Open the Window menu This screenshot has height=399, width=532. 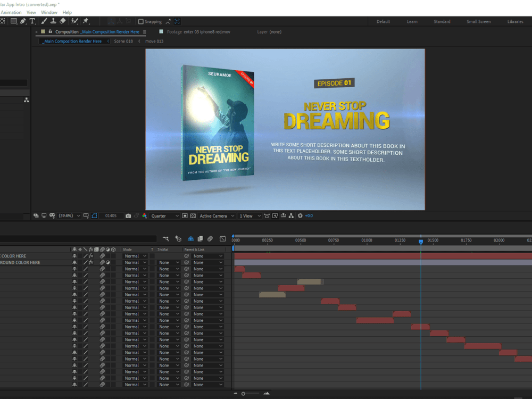tap(49, 12)
